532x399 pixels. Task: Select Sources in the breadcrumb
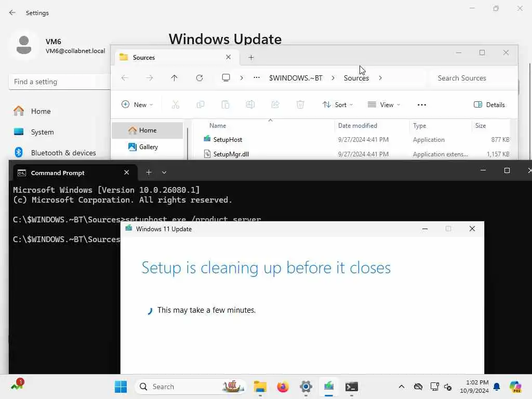tap(356, 78)
